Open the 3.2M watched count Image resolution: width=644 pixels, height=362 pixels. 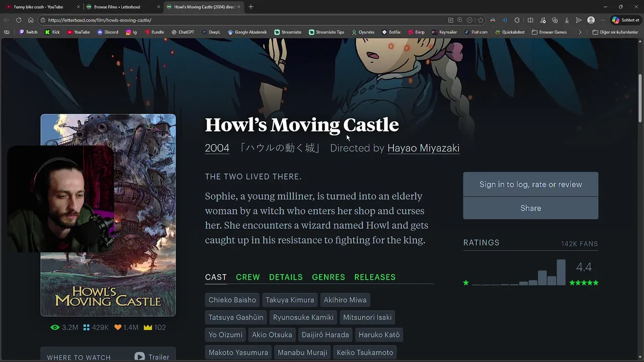point(64,327)
